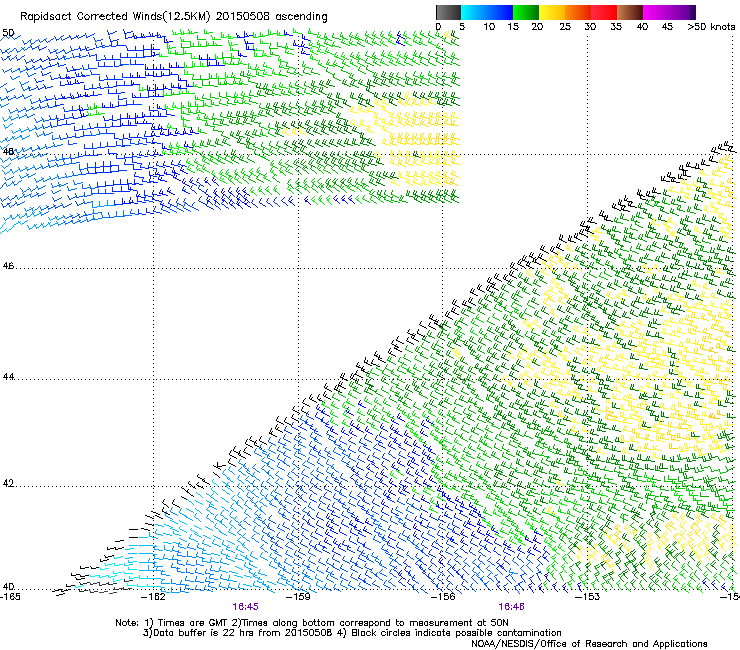Click the chart title 'Rapidscat Corrected Winds(12.5KM)'

tap(115, 17)
